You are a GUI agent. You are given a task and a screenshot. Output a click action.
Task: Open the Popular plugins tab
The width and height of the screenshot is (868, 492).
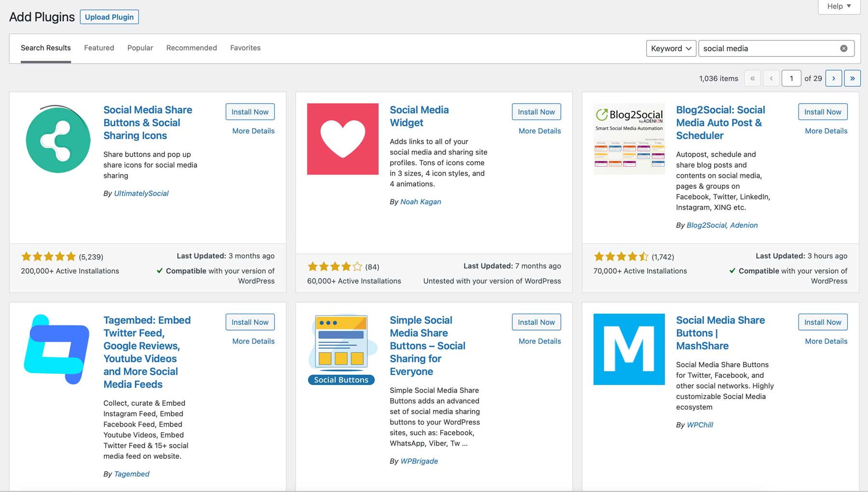pos(139,48)
